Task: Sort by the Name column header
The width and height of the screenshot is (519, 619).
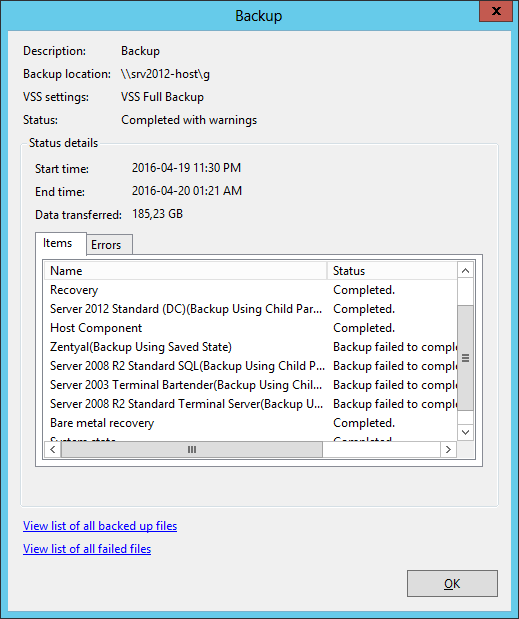Action: [x=185, y=271]
